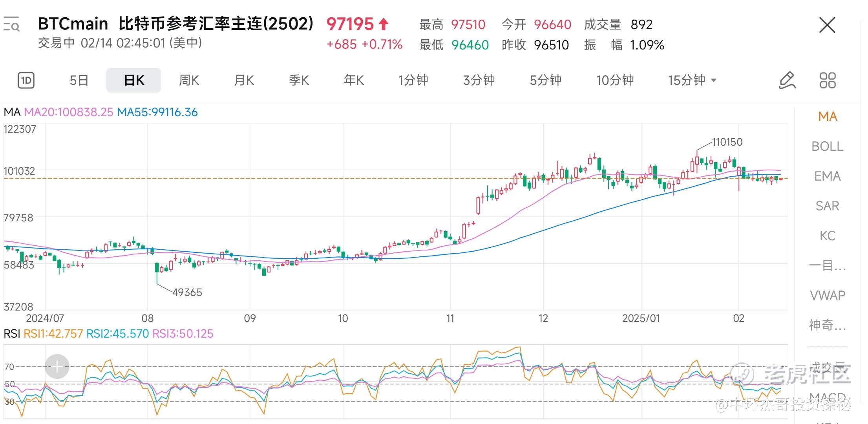The height and width of the screenshot is (424, 868).
Task: Open the search list icon at top left
Action: 11,24
